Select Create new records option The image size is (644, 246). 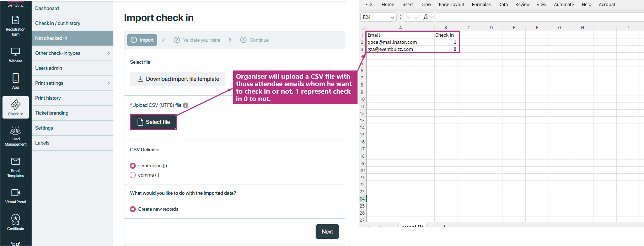(x=133, y=209)
